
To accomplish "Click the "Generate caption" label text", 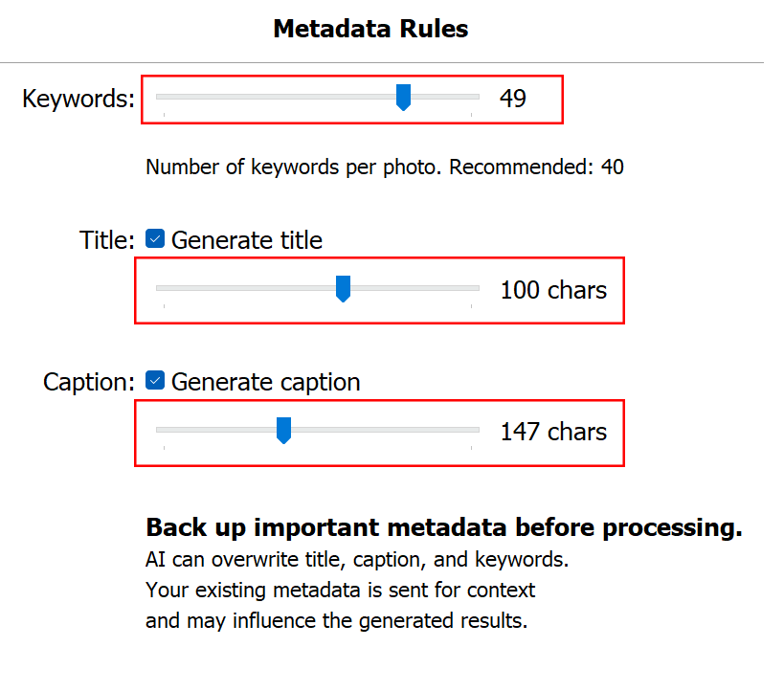I will pyautogui.click(x=265, y=382).
